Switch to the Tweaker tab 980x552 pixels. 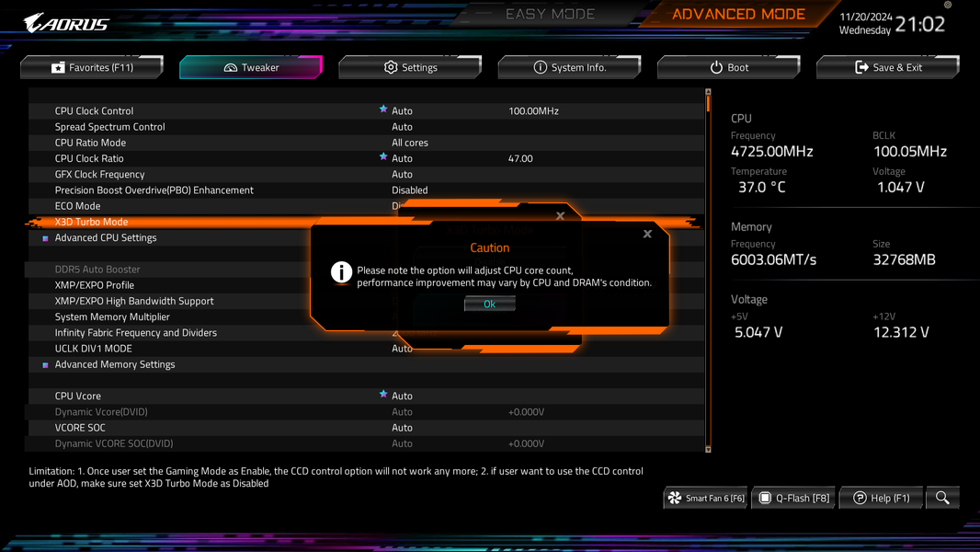point(251,67)
